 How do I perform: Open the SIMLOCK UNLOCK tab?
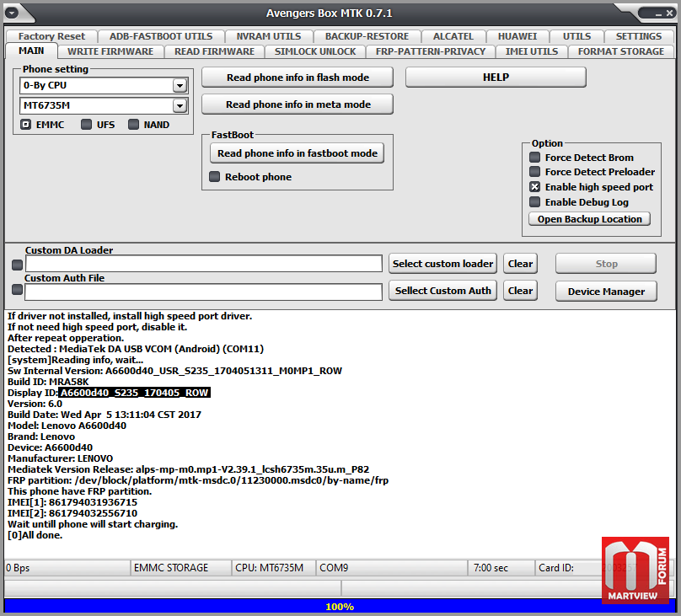click(x=315, y=51)
